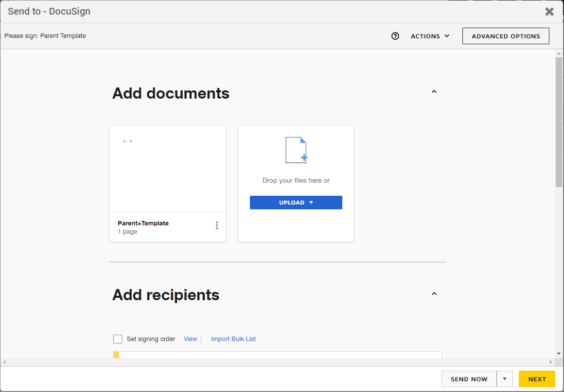Select the Parent+Template document thumbnail

coord(168,169)
